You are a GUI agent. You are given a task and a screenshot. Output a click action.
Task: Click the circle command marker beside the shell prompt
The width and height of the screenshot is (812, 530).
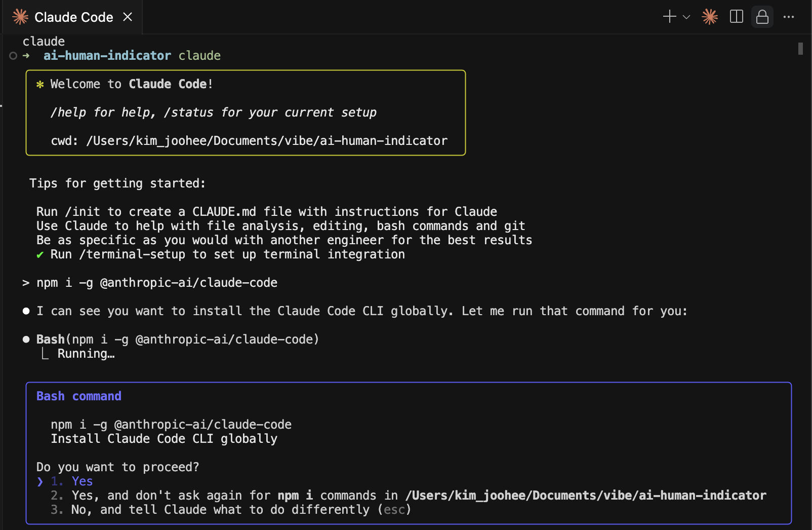pyautogui.click(x=13, y=56)
